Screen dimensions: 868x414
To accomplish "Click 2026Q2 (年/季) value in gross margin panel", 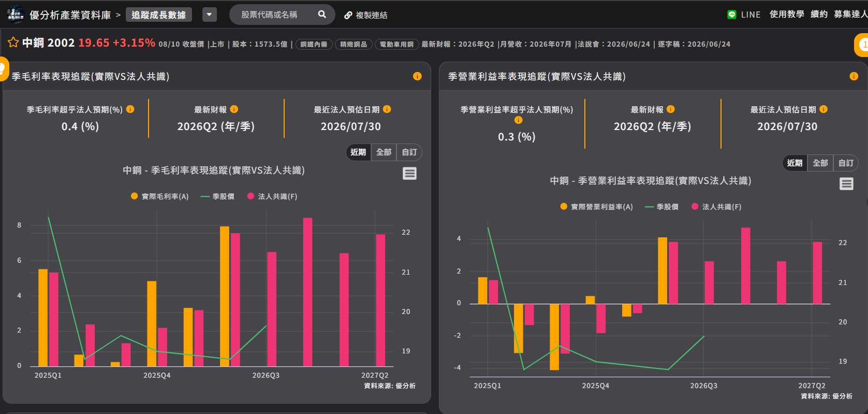I will coord(216,126).
